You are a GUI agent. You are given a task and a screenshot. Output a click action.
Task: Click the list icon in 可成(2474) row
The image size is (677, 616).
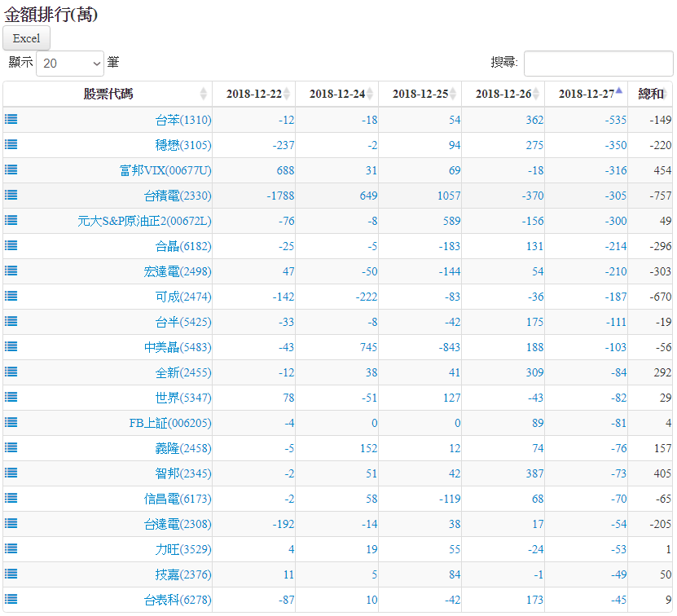(x=11, y=296)
